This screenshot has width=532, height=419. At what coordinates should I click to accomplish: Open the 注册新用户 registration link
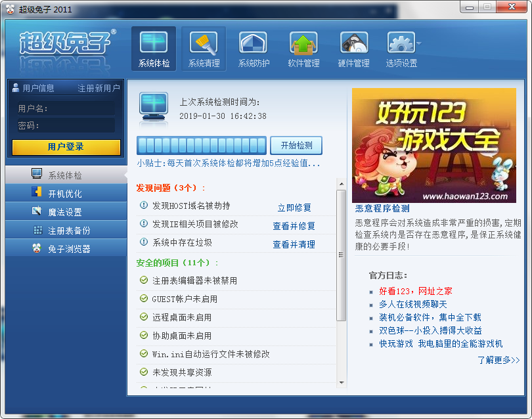(x=96, y=87)
